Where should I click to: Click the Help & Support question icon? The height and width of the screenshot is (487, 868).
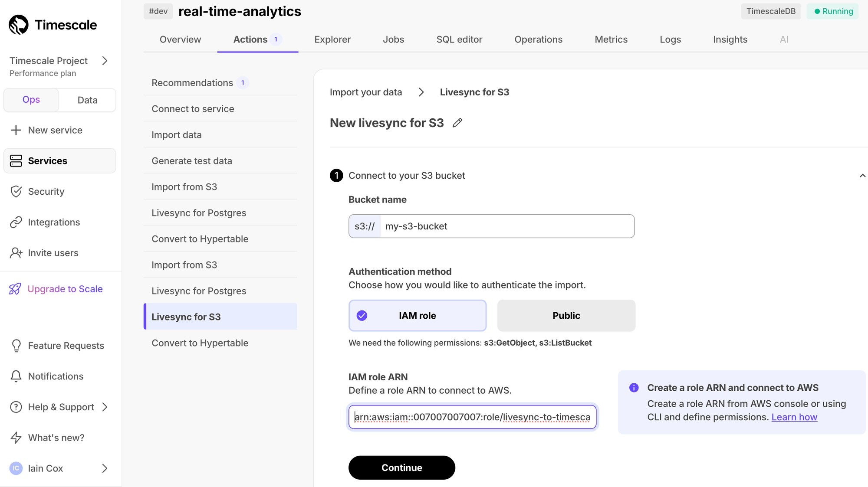point(16,407)
